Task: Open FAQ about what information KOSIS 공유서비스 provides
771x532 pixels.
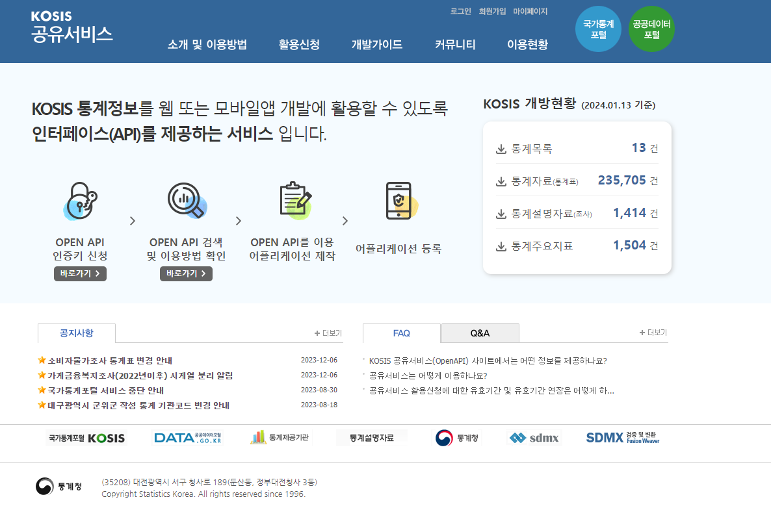Action: [488, 361]
